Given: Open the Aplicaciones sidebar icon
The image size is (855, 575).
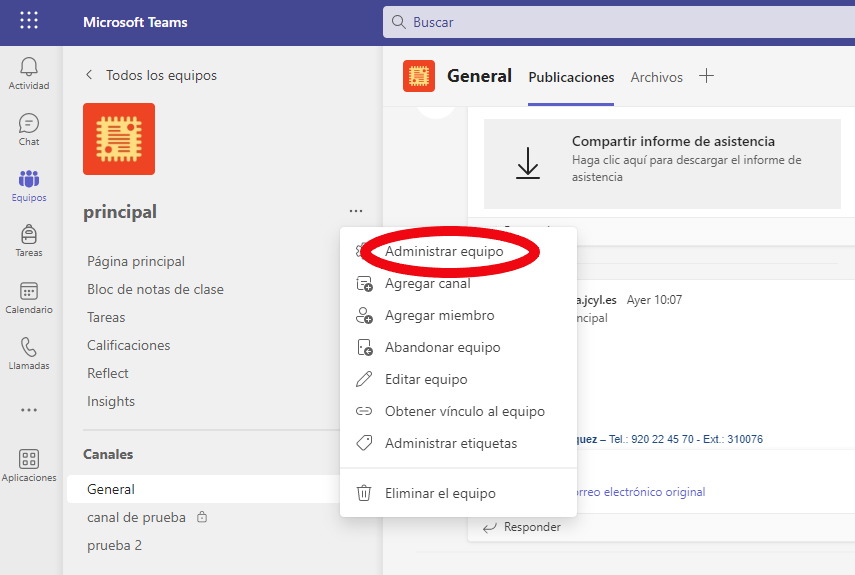Looking at the screenshot, I should click(29, 459).
